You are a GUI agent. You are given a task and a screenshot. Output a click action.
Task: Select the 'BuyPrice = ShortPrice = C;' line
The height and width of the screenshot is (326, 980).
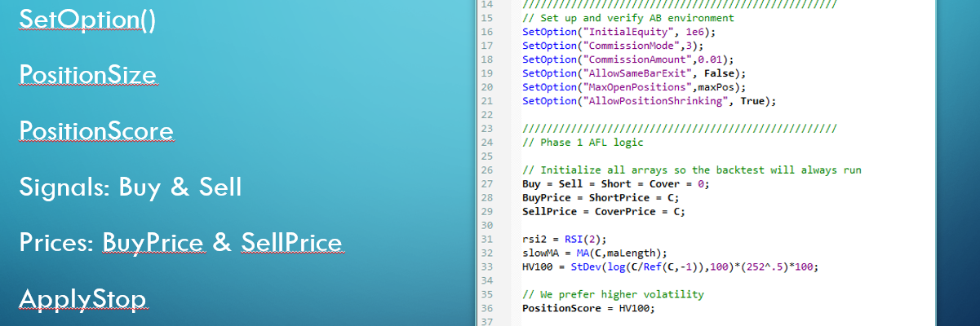(x=601, y=198)
